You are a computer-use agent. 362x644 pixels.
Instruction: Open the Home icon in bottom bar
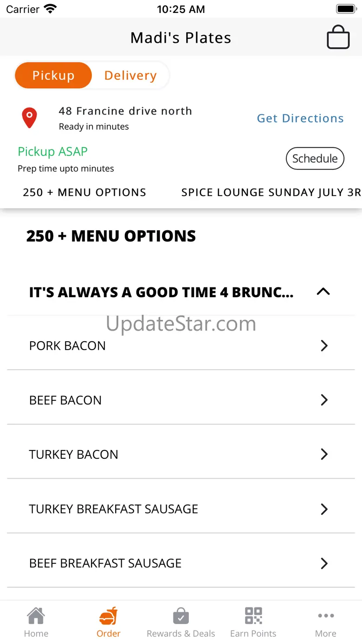point(36,616)
